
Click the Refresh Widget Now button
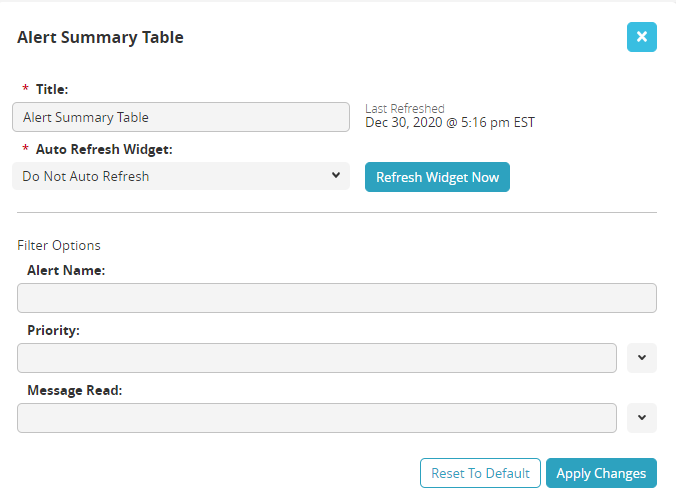(x=437, y=177)
